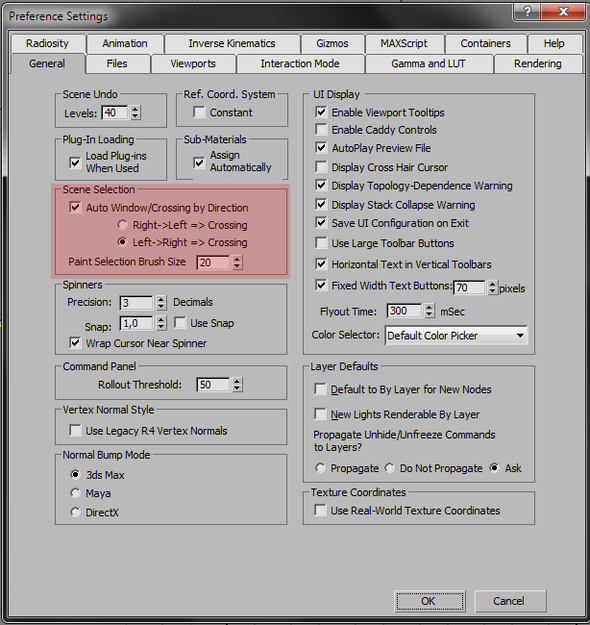Viewport: 590px width, 625px height.
Task: Open the Gamma and LUT tab
Action: (429, 64)
